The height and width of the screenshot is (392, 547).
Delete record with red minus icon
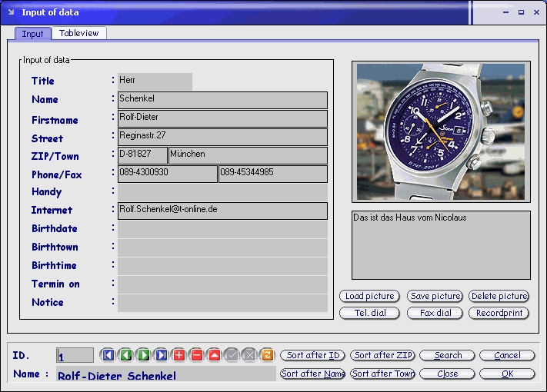tap(197, 355)
